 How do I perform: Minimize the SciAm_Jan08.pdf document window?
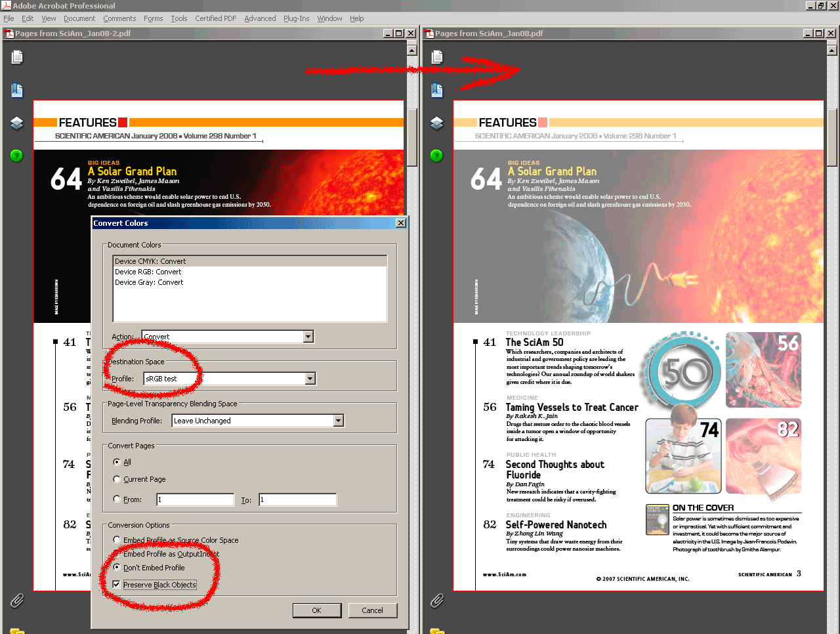pos(808,33)
